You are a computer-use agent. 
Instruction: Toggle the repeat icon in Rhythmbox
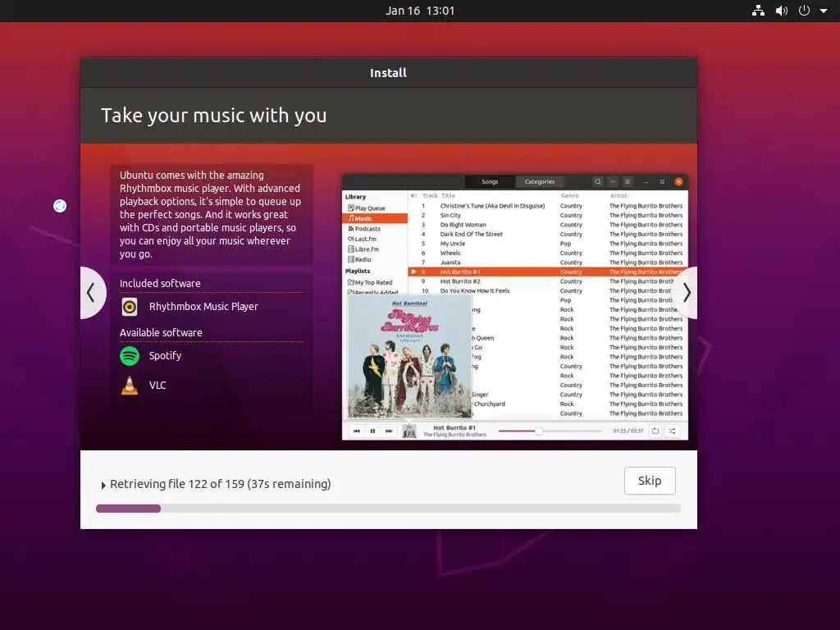click(x=655, y=431)
